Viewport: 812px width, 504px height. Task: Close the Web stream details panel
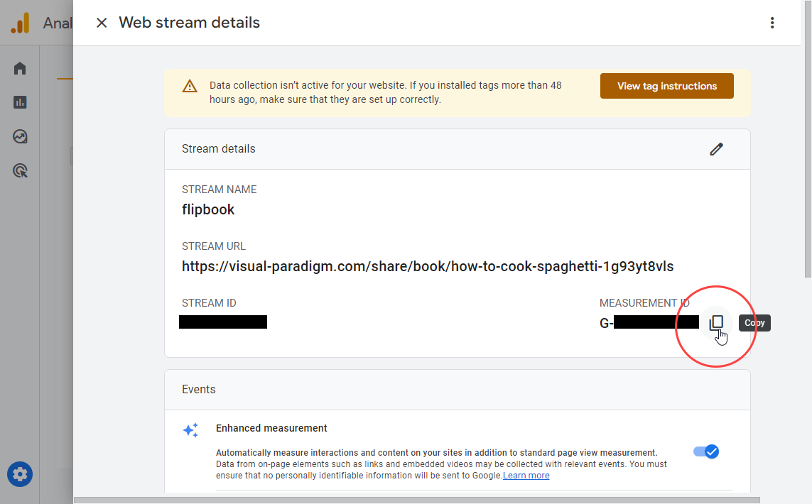coord(102,23)
